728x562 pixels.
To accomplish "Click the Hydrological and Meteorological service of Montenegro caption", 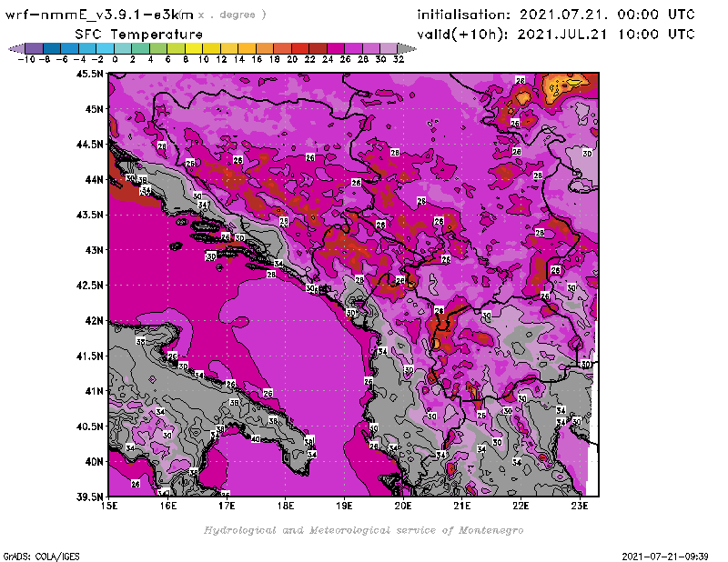I will [x=363, y=530].
